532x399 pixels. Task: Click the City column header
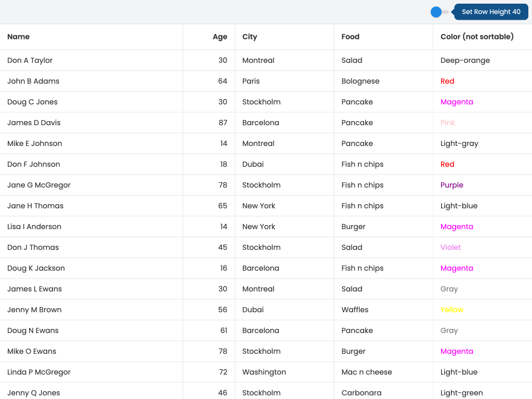[x=249, y=37]
